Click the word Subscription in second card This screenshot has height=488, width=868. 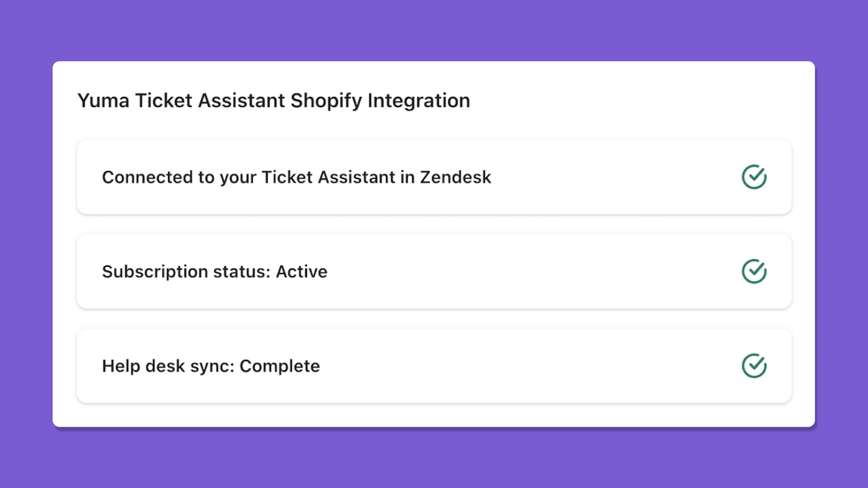155,272
